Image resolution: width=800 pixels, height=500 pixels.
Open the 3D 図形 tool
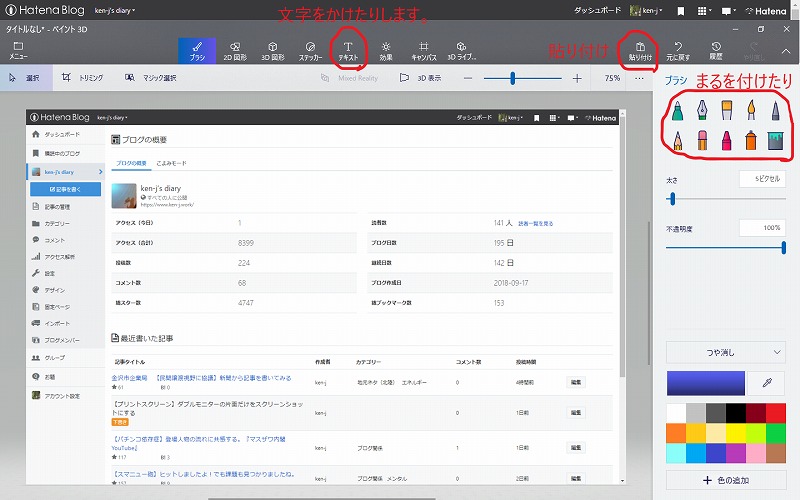[x=272, y=51]
